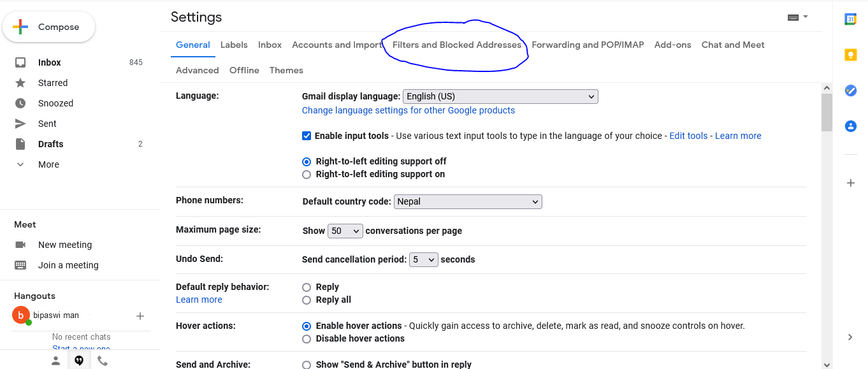Image resolution: width=868 pixels, height=369 pixels.
Task: Click the Snoozed label text
Action: pyautogui.click(x=55, y=103)
